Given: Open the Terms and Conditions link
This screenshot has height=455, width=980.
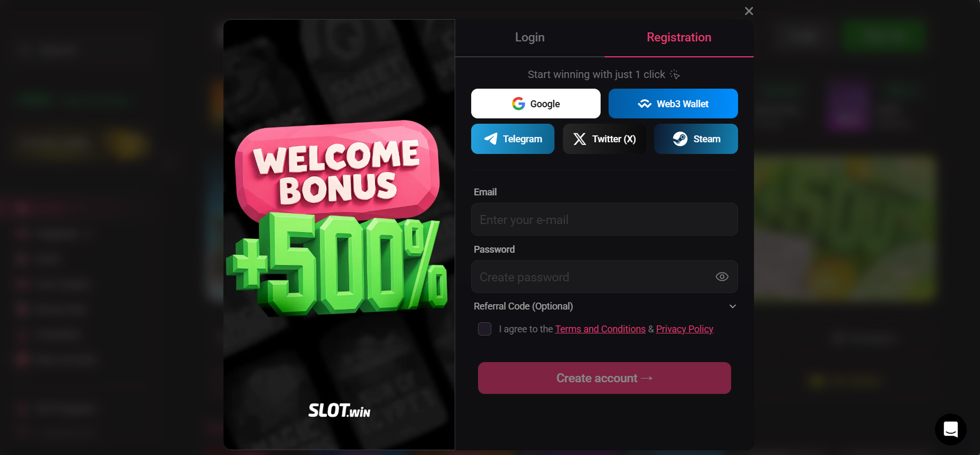Looking at the screenshot, I should point(600,329).
